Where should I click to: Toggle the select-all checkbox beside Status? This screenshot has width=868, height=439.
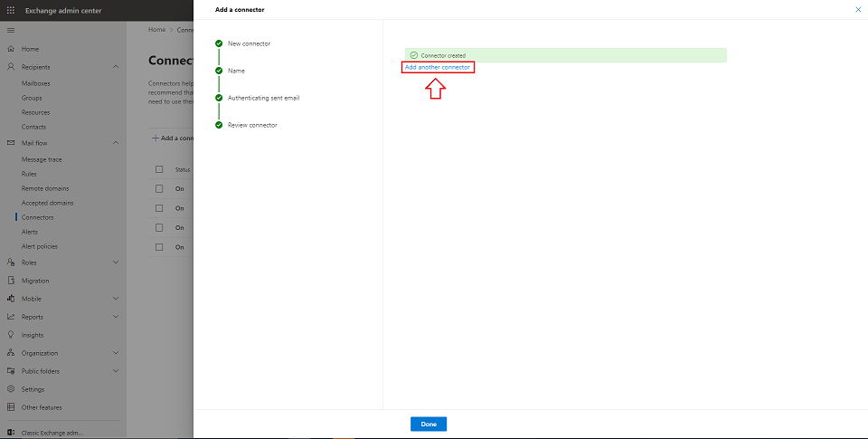click(159, 169)
